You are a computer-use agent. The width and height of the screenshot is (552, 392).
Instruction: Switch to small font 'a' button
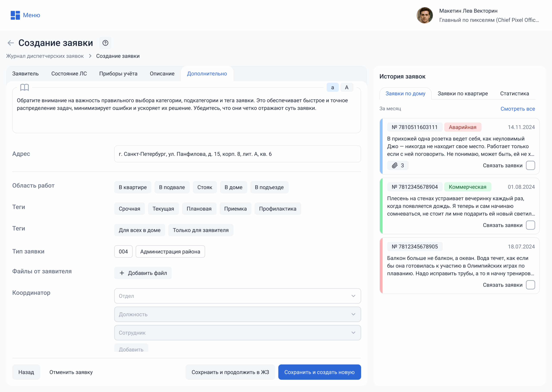(x=332, y=87)
